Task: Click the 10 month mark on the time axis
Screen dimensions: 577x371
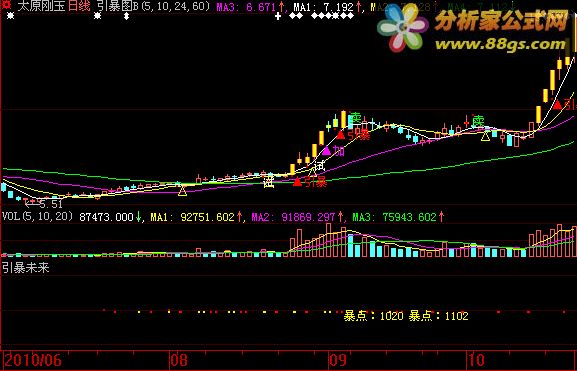Action: (x=475, y=360)
